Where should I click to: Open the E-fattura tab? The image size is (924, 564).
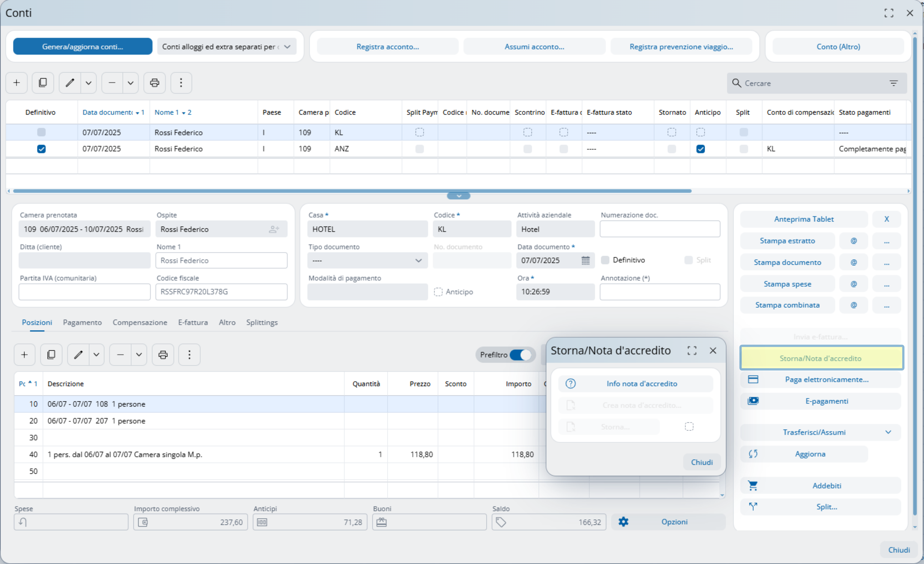click(x=193, y=322)
